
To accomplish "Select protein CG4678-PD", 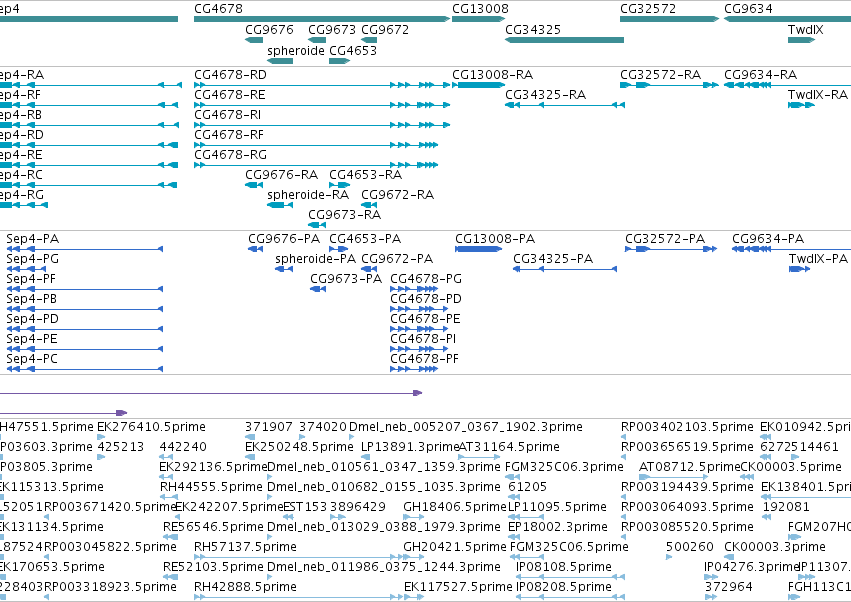I will click(426, 299).
